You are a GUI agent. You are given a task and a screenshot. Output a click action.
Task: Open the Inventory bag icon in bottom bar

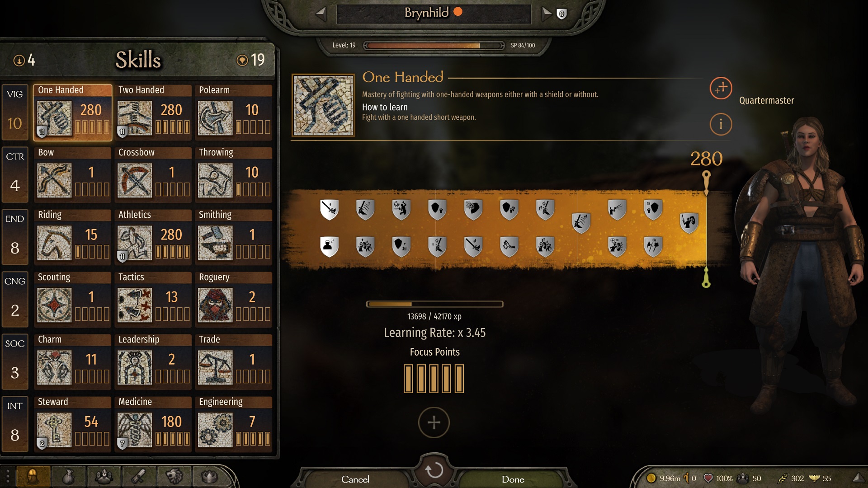coord(68,476)
